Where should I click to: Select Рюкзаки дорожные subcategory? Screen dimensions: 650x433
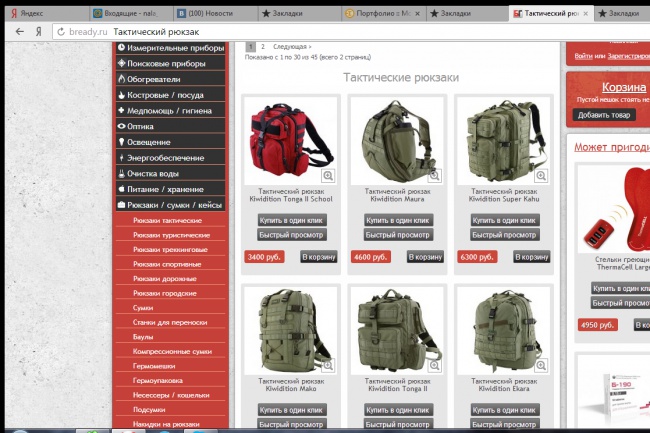tap(165, 278)
